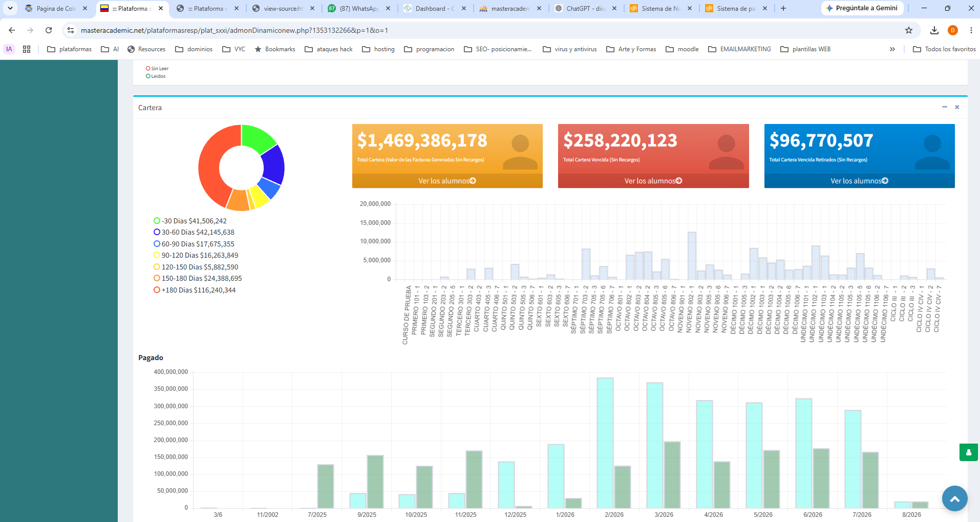Open Todos los favoritos folder

(945, 49)
